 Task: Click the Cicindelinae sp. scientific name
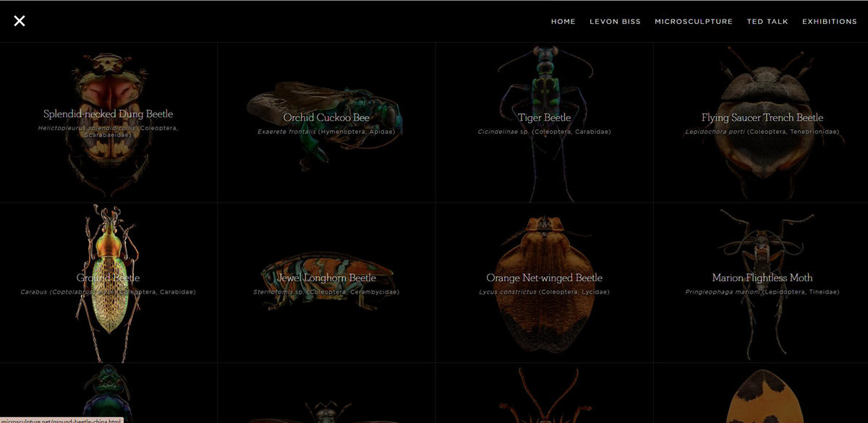point(503,132)
